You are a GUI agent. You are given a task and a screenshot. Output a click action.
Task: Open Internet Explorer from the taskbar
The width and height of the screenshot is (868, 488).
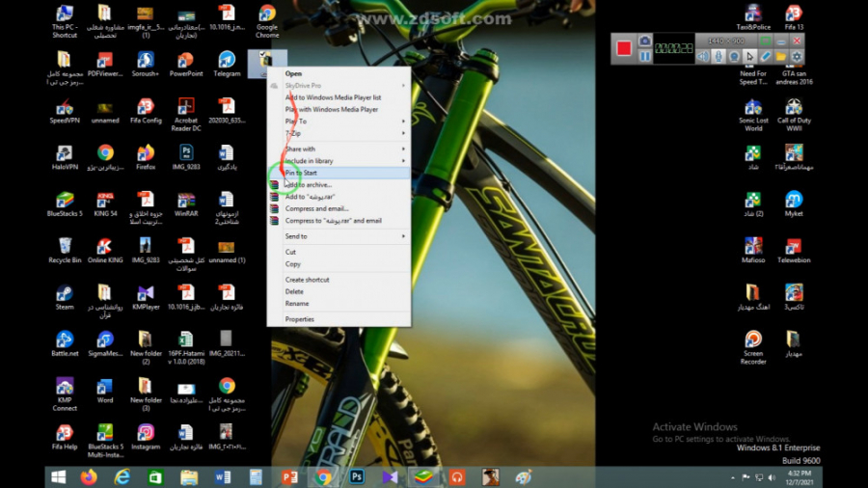tap(122, 477)
